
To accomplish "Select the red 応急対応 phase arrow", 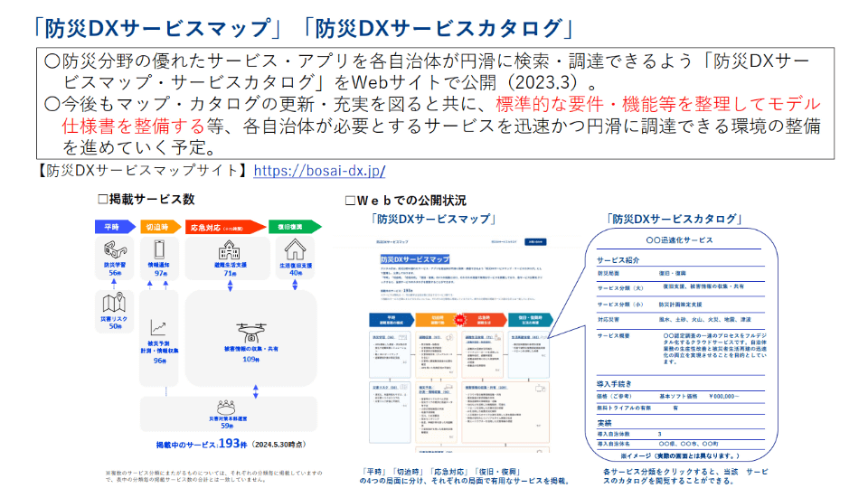I will [x=225, y=227].
